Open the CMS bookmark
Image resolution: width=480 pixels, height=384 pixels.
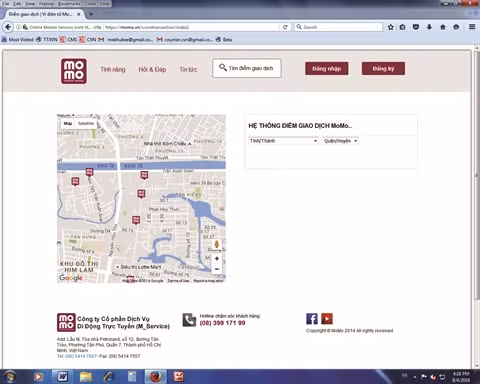click(68, 40)
